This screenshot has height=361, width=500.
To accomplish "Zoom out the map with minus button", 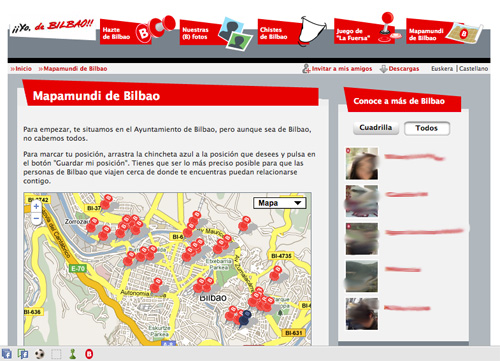I will click(36, 218).
